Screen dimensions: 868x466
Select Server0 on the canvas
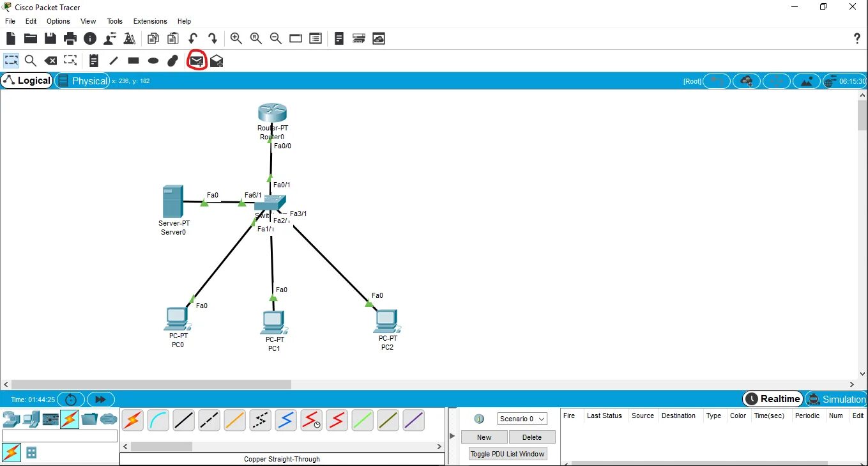point(173,201)
